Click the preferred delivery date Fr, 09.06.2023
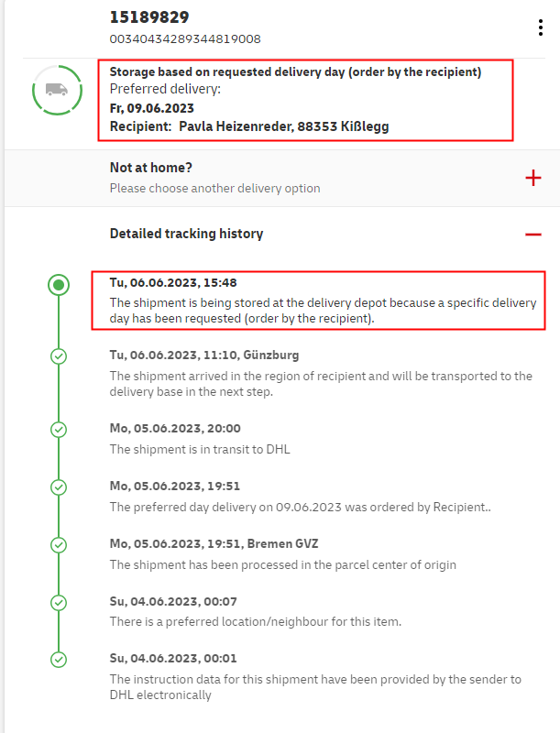This screenshot has width=560, height=733. click(x=152, y=108)
